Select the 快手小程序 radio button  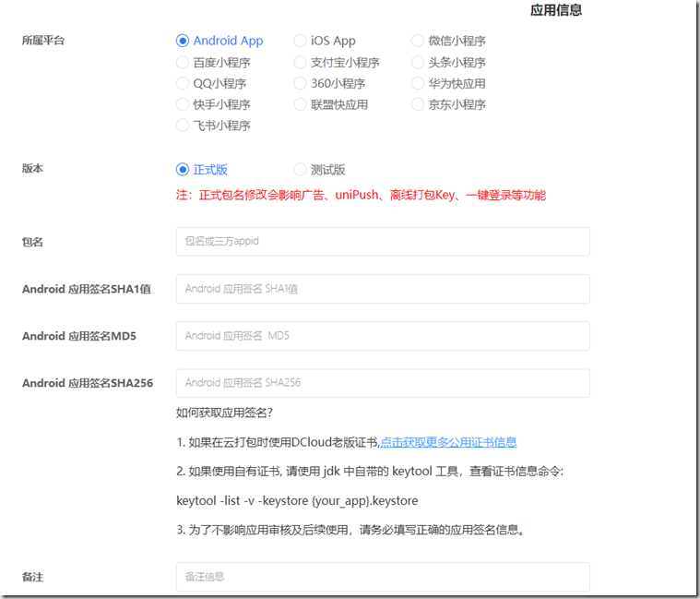(x=183, y=104)
